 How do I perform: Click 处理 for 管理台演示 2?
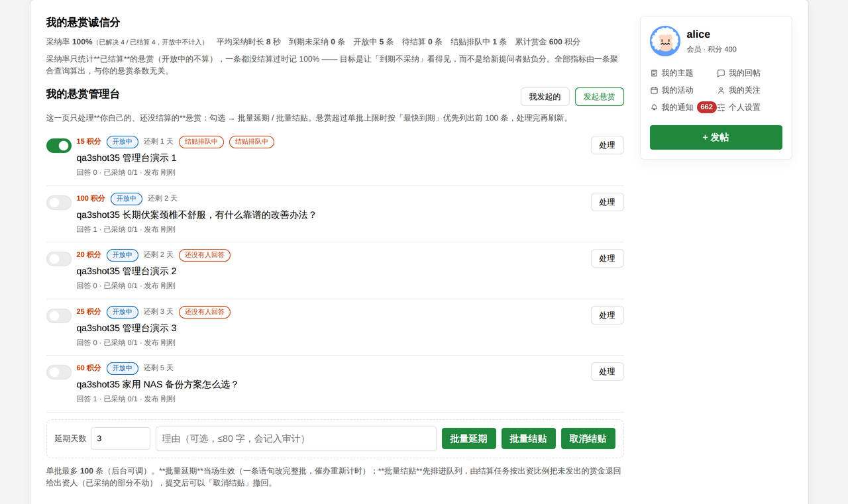(x=608, y=258)
